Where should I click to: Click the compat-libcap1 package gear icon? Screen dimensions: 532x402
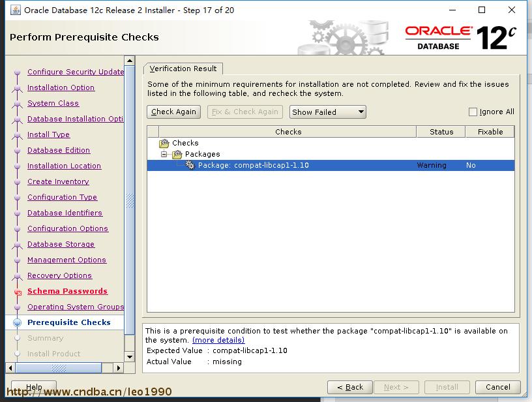point(190,165)
